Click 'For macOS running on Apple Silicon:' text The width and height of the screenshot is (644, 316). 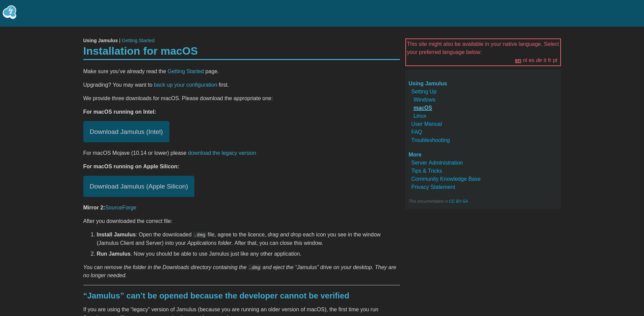click(x=131, y=167)
